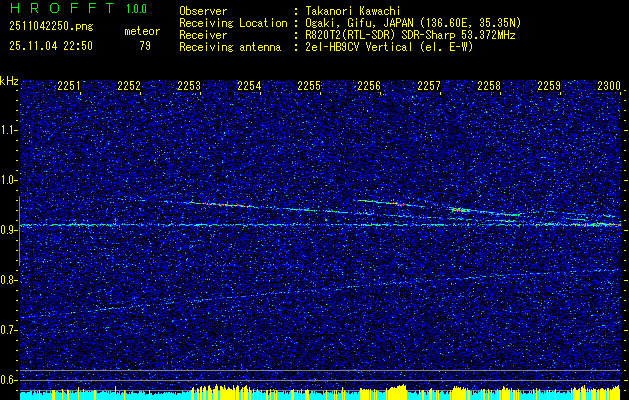Viewport: 629px width, 400px height.
Task: Click the 2254 time marker
Action: 249,85
